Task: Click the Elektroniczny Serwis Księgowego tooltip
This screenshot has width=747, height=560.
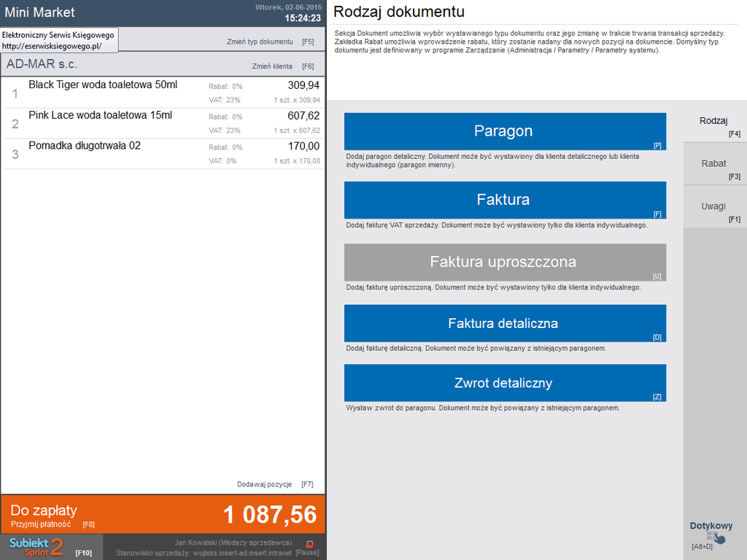Action: (x=59, y=40)
